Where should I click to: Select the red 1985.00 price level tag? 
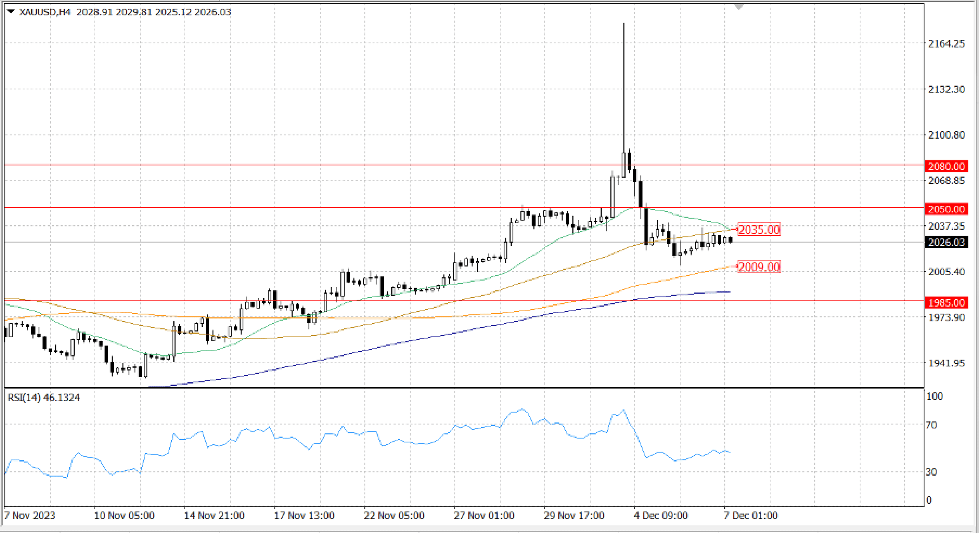(946, 303)
